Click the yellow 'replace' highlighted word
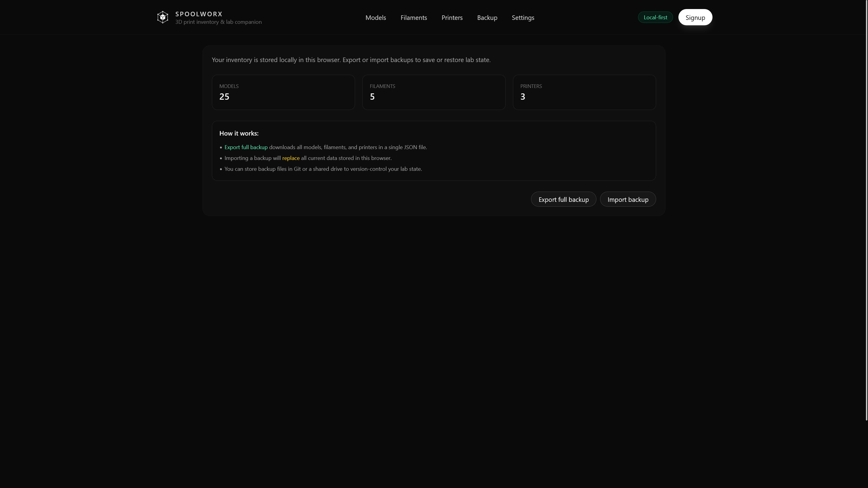The width and height of the screenshot is (868, 488). click(x=291, y=158)
